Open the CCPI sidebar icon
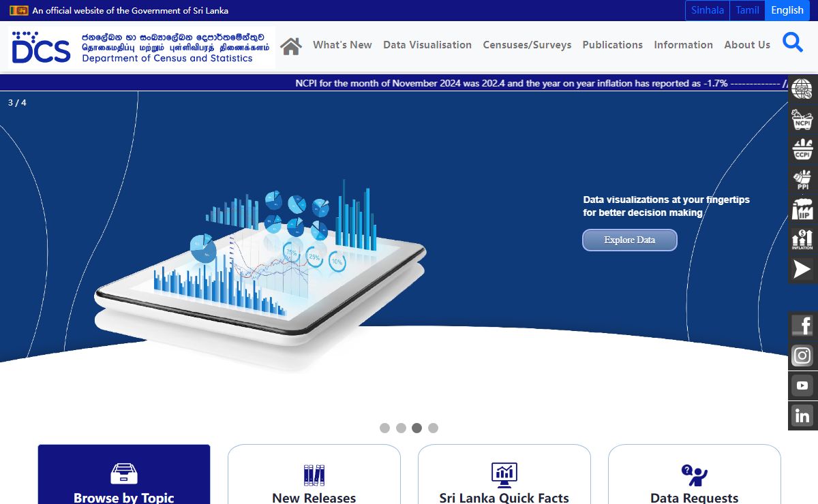Screen dimensions: 818x504 point(803,149)
